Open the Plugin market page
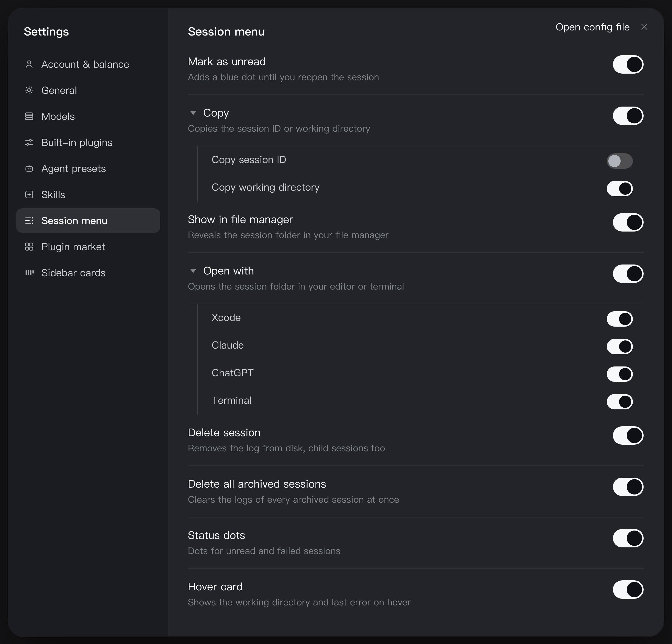 click(x=88, y=246)
